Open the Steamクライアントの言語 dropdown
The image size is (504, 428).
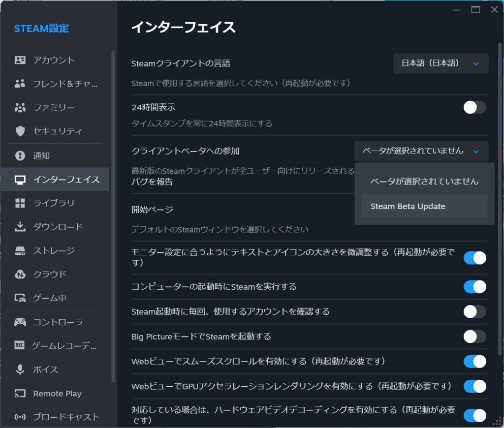click(x=441, y=63)
